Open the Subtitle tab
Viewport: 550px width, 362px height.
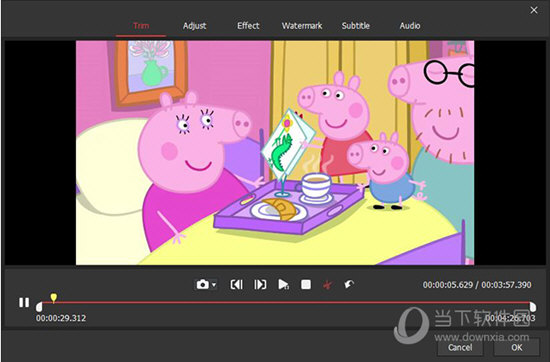pyautogui.click(x=356, y=26)
